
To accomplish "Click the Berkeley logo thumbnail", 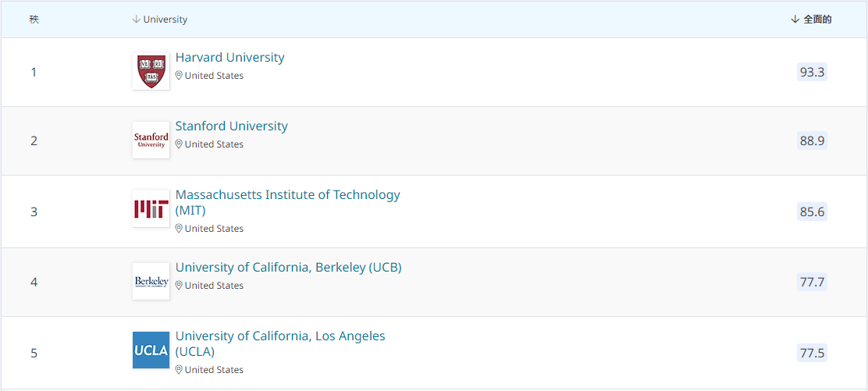I will tap(151, 281).
